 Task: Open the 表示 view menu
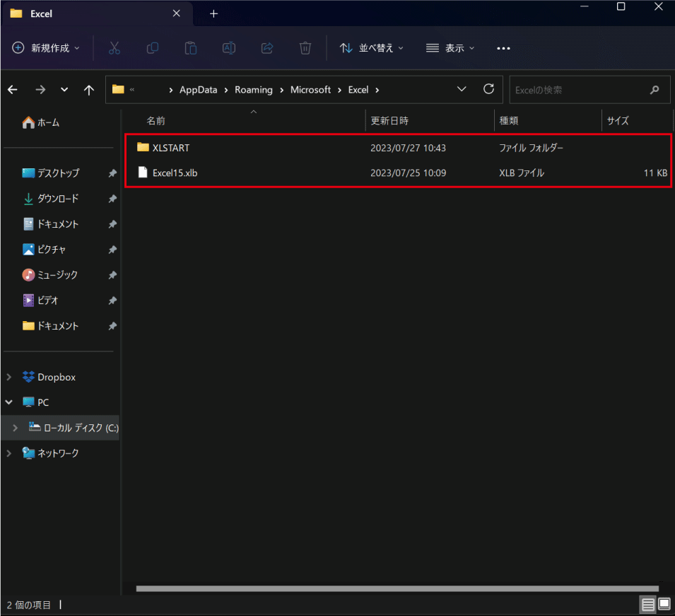coord(451,48)
